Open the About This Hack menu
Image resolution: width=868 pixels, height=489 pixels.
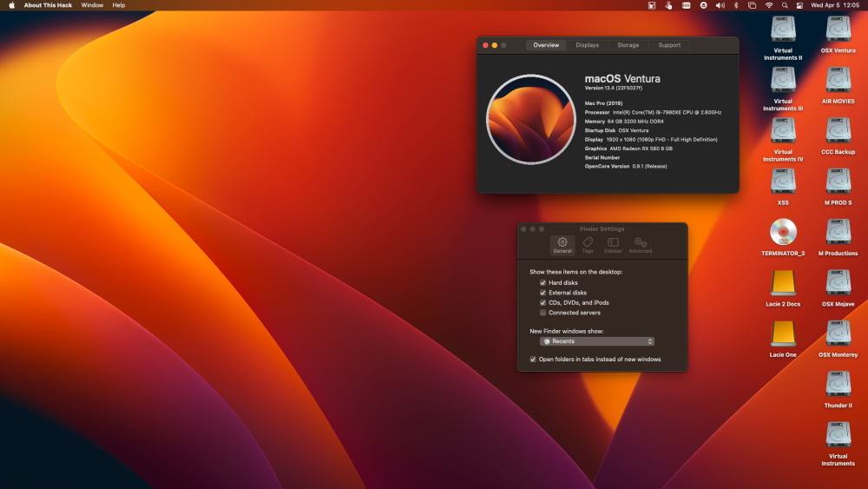(x=48, y=5)
